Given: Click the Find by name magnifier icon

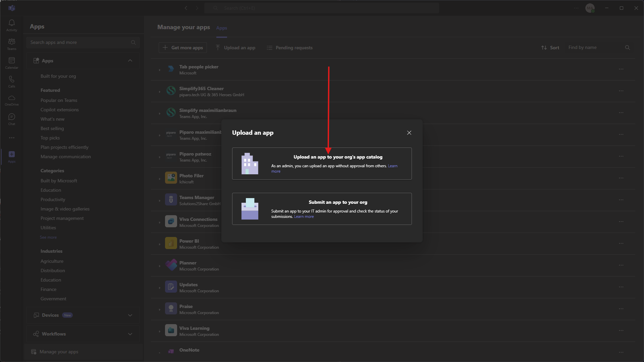Looking at the screenshot, I should click(x=628, y=48).
